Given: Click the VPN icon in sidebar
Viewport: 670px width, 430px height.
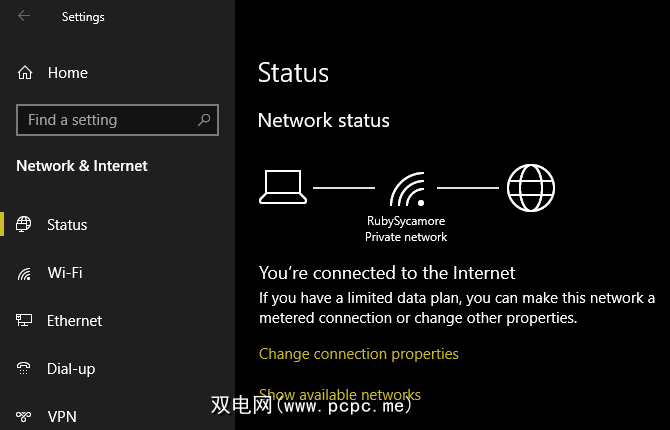Looking at the screenshot, I should click(x=25, y=416).
